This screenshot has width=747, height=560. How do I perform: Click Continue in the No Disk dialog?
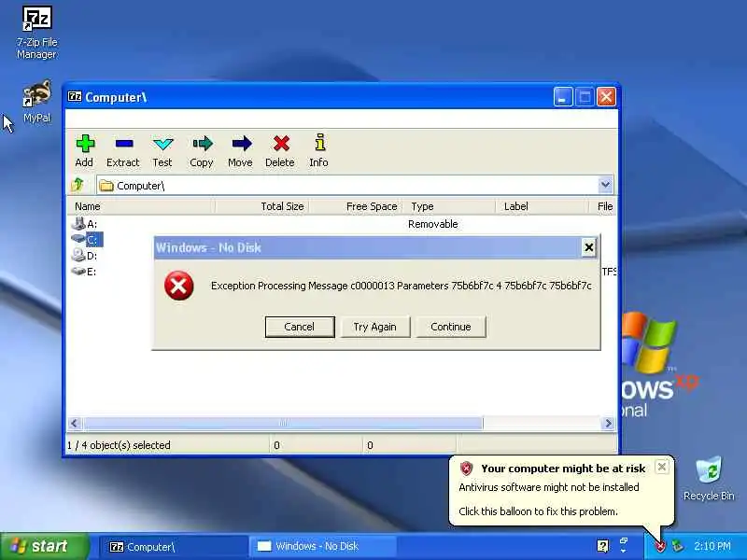451,328
